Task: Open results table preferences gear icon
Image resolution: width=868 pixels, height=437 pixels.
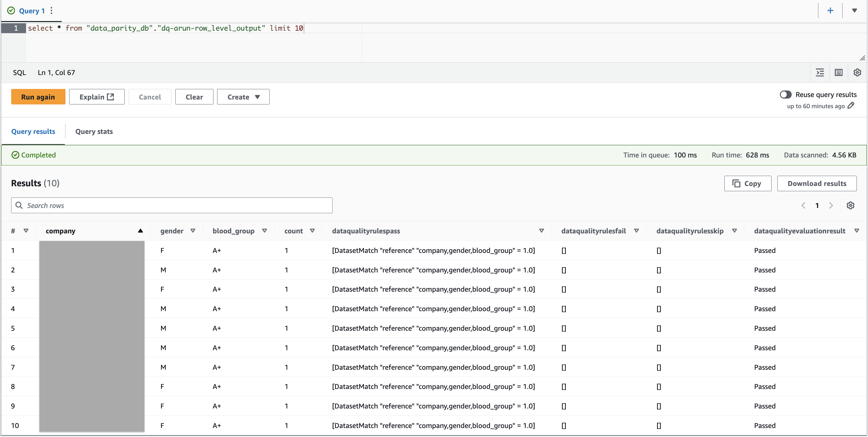Action: point(850,205)
